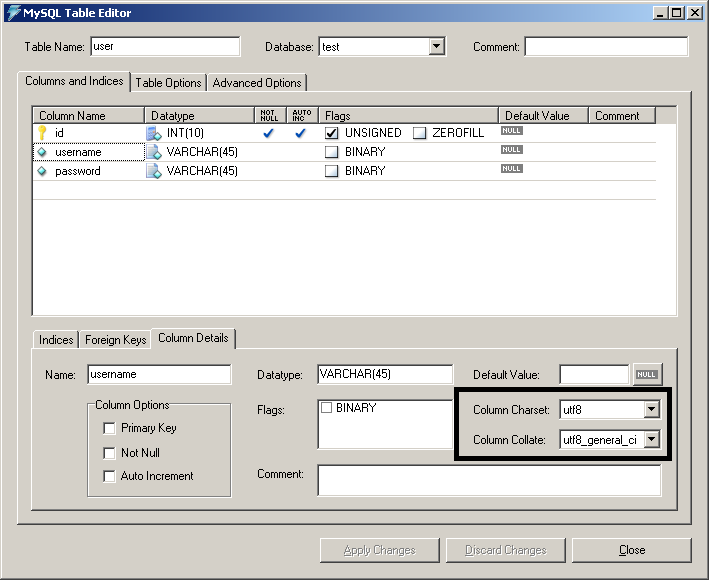Select the Columns and Indices tab
The width and height of the screenshot is (709, 580).
[74, 81]
